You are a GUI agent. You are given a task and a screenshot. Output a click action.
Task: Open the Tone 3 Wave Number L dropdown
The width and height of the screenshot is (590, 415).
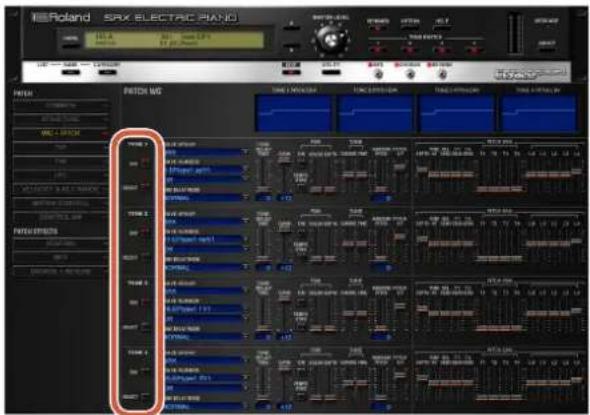(207, 309)
